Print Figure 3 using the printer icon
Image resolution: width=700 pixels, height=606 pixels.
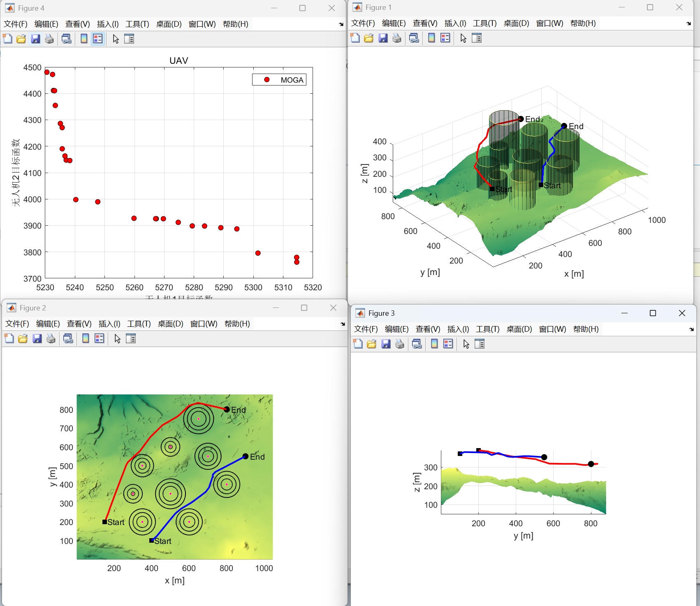pyautogui.click(x=399, y=344)
